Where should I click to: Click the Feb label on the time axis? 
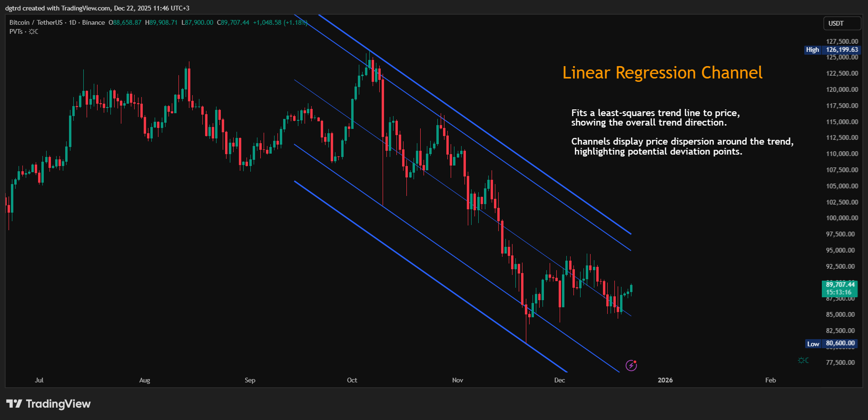point(770,380)
